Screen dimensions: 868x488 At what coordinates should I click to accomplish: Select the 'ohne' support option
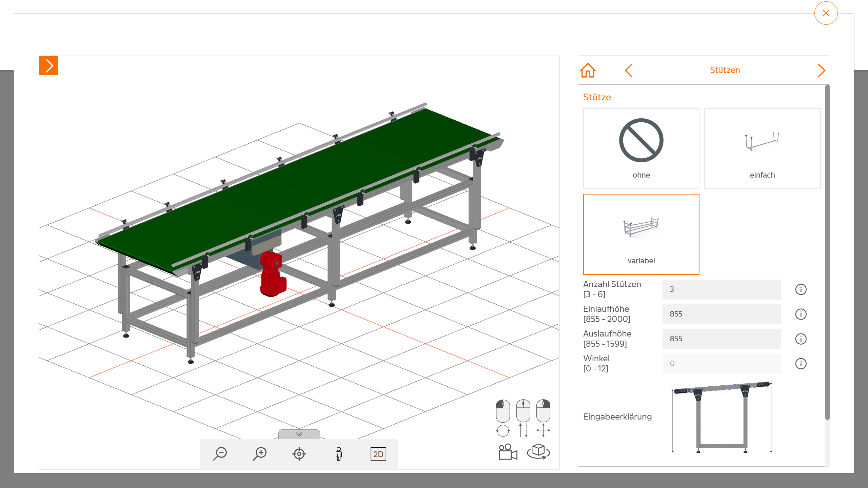[x=641, y=148]
